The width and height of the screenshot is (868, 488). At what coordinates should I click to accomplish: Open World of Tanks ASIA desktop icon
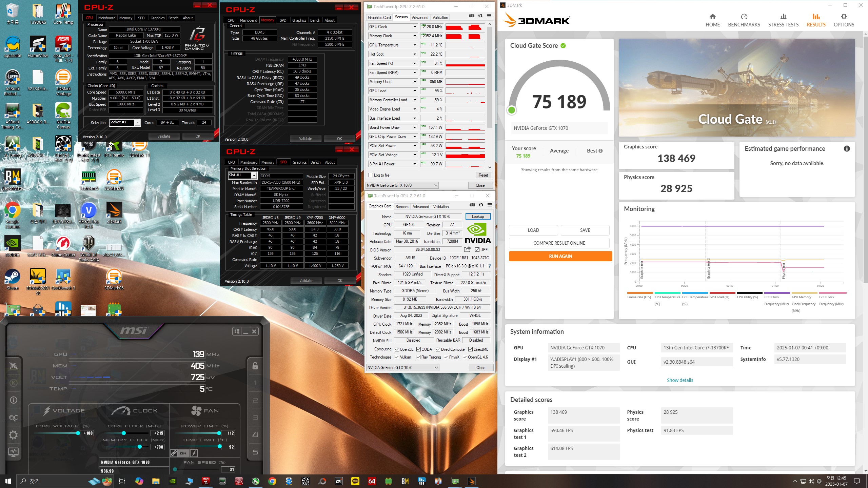click(88, 249)
